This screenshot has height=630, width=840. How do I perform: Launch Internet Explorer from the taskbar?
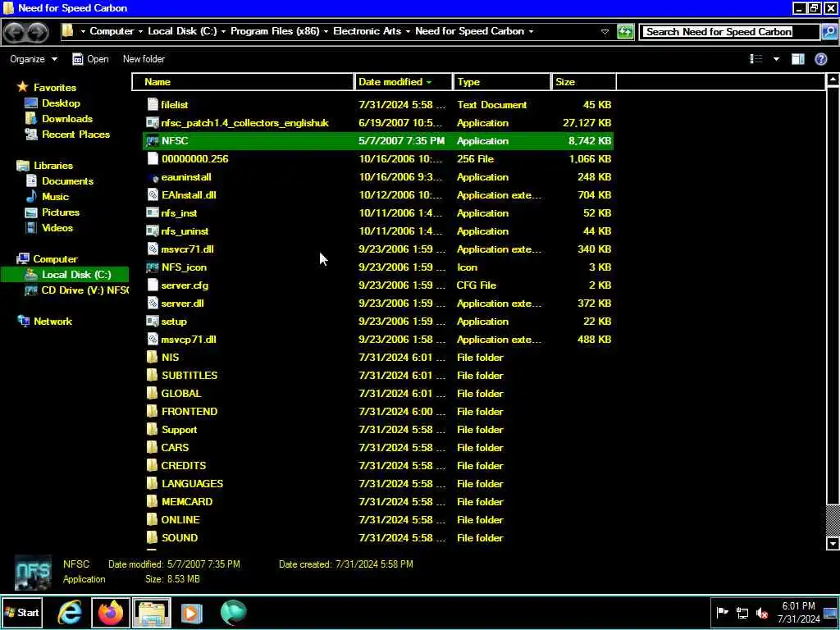pyautogui.click(x=70, y=612)
